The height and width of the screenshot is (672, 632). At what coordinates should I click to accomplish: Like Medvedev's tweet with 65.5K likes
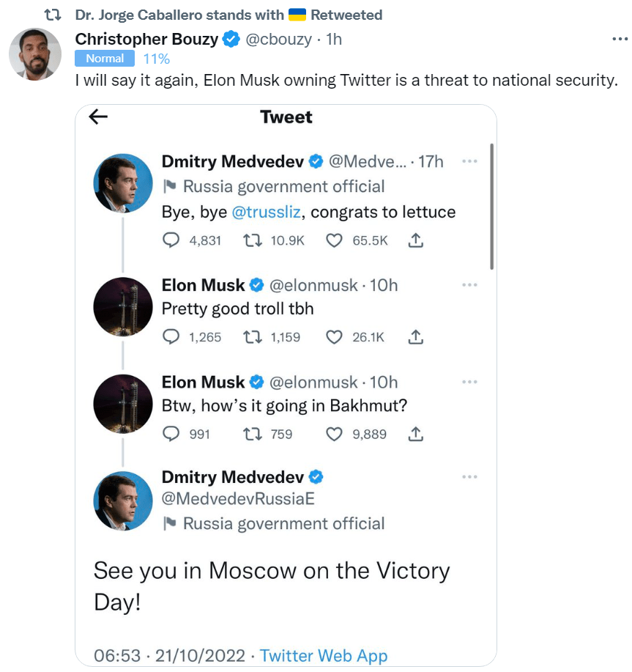point(334,240)
